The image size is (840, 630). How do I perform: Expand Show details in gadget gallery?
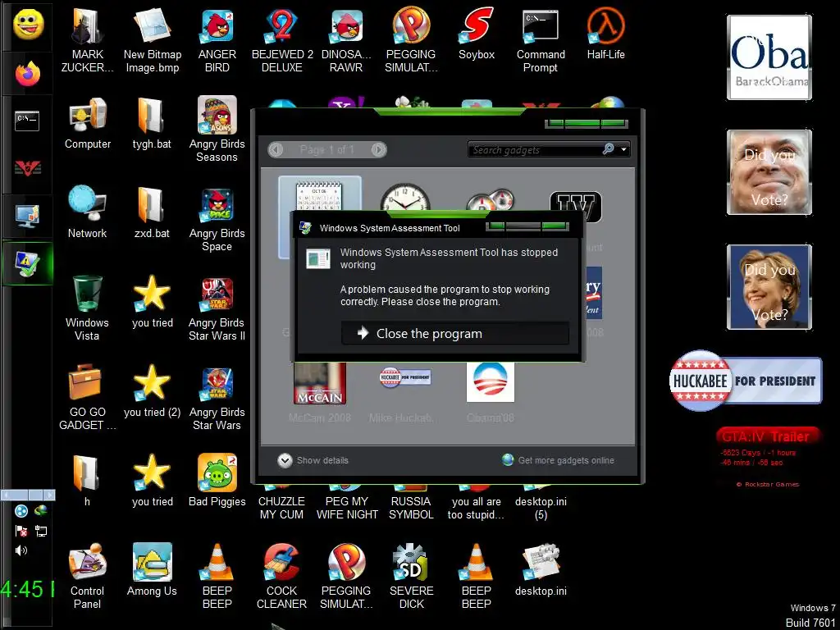[x=313, y=460]
